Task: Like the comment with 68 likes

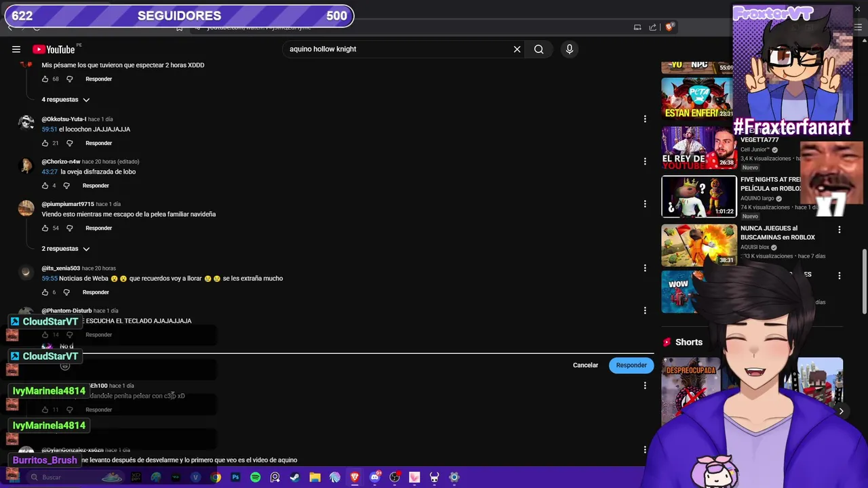Action: pos(45,79)
